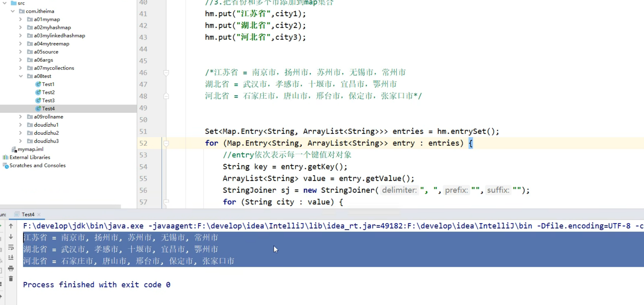
Task: Select the Test4 class icon in project tree
Action: click(x=38, y=108)
